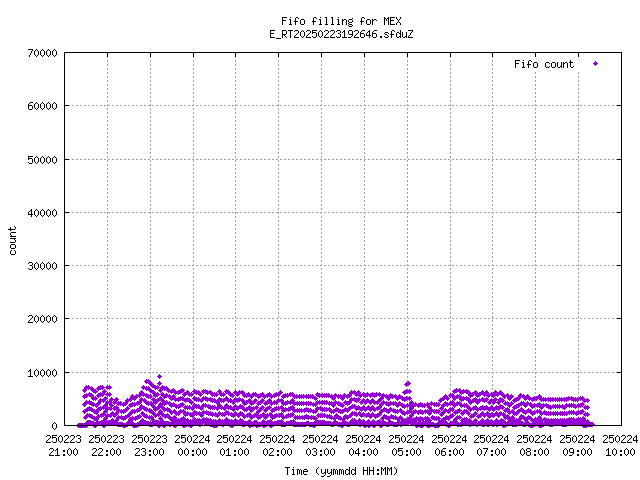Click the 250224 09:00 tick label
This screenshot has width=640, height=480.
578,446
